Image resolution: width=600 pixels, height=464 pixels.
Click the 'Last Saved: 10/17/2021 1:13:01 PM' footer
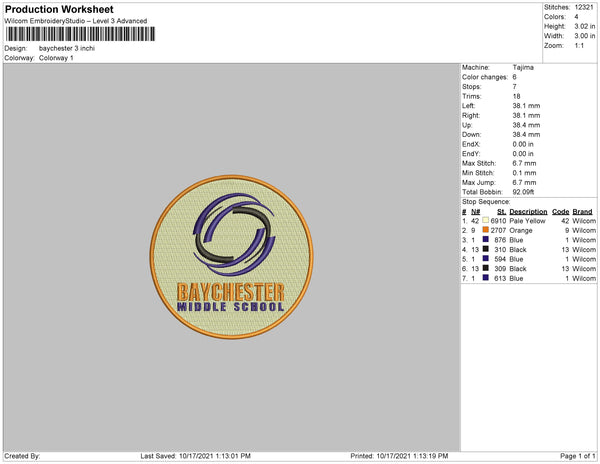(196, 456)
